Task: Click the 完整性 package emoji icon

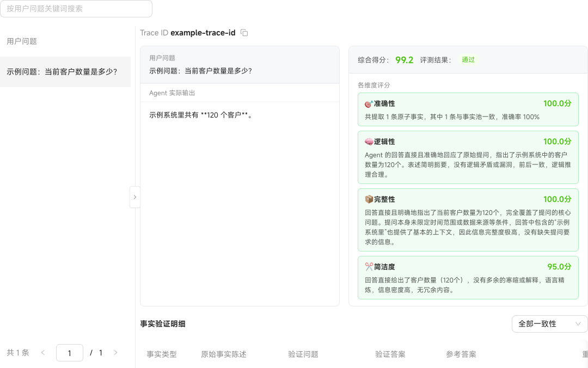Action: click(369, 199)
